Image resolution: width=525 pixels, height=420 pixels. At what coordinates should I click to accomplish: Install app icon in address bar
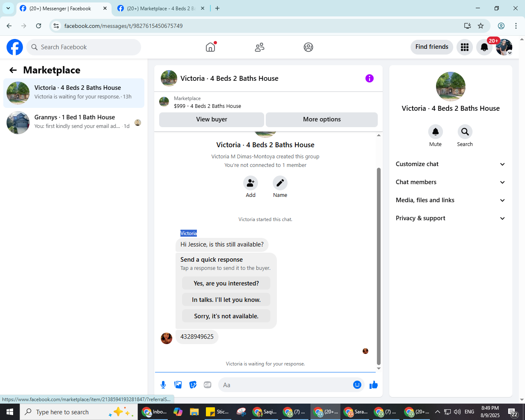(467, 26)
